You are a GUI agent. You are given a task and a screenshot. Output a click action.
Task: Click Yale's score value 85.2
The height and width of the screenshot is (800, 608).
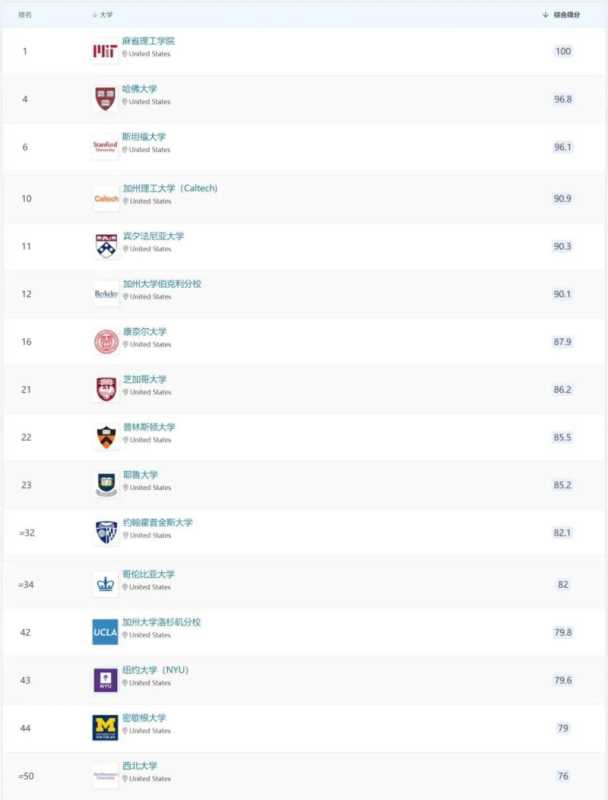point(563,486)
